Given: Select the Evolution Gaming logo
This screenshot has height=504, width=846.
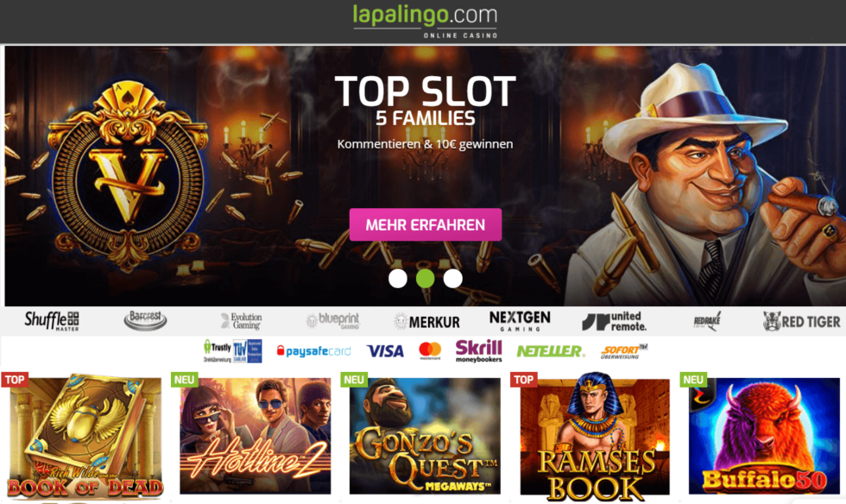Looking at the screenshot, I should (241, 320).
